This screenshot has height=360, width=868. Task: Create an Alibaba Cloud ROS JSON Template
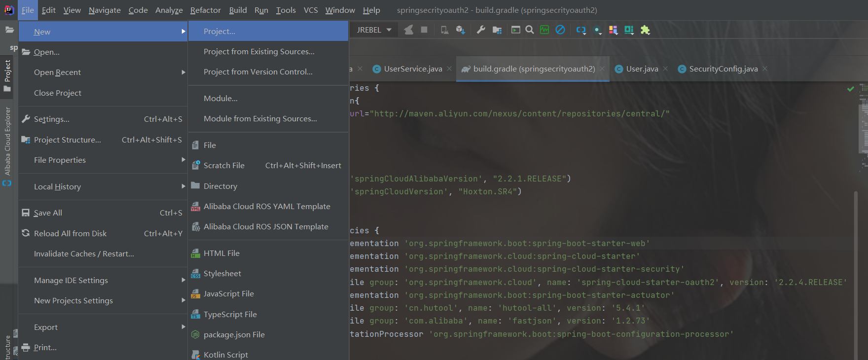click(x=268, y=226)
